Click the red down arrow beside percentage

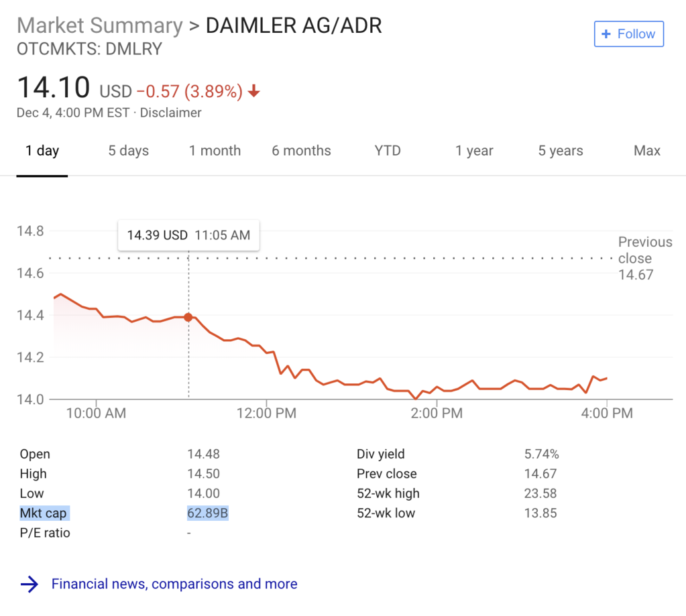coord(253,91)
